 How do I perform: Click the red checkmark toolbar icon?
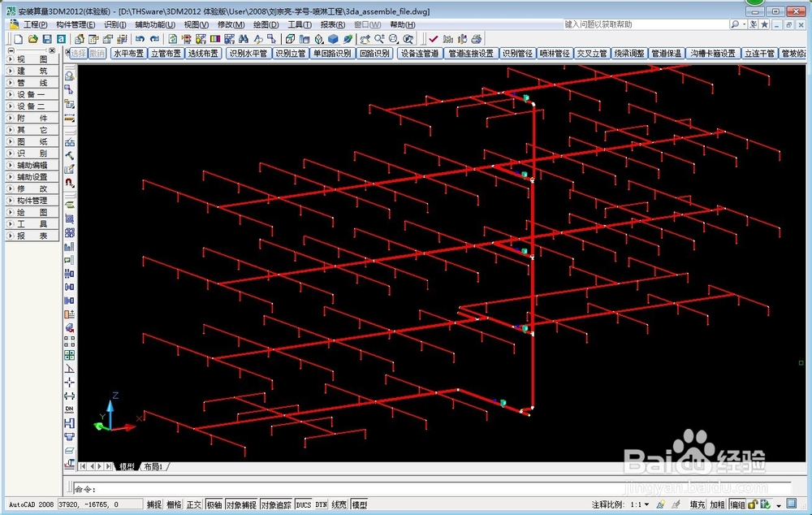[x=434, y=39]
